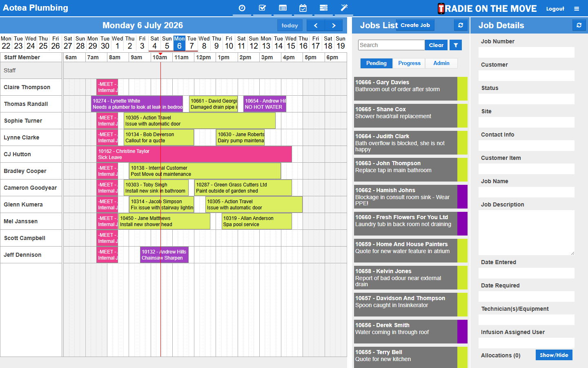
Task: Open the magic wand icon in toolbar
Action: 344,8
